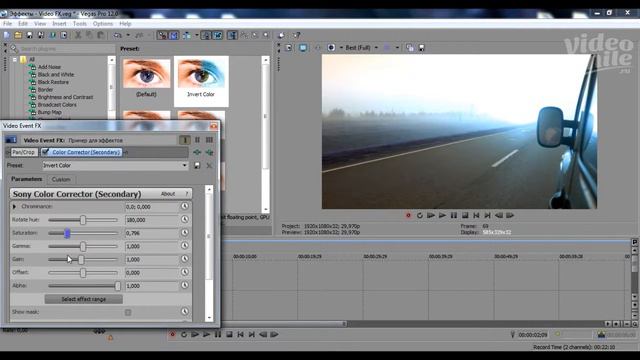Click the ? help button in Color Corrector header

pos(187,194)
